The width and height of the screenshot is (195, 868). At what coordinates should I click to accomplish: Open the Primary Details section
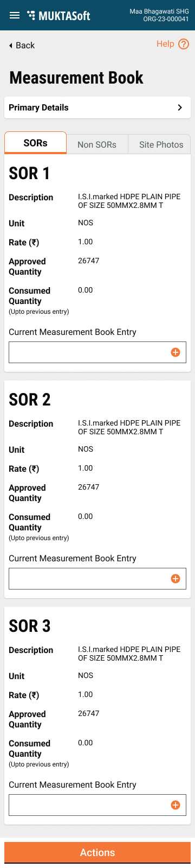point(97,107)
